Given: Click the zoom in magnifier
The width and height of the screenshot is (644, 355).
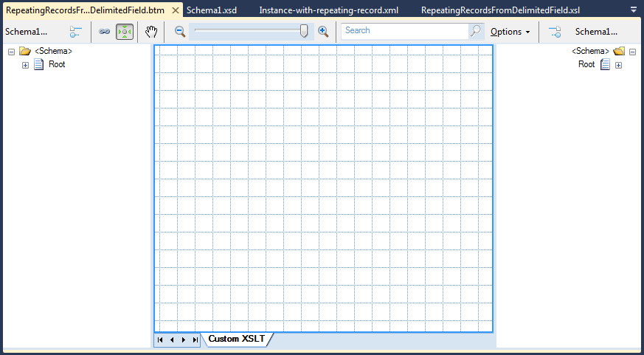Looking at the screenshot, I should 323,31.
